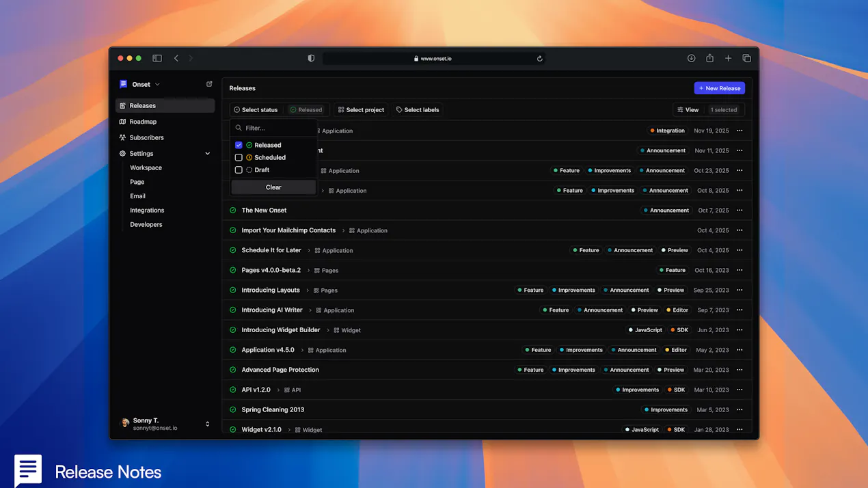This screenshot has width=868, height=488.
Task: Click the Integration label on Nov 19 row
Action: pyautogui.click(x=668, y=131)
